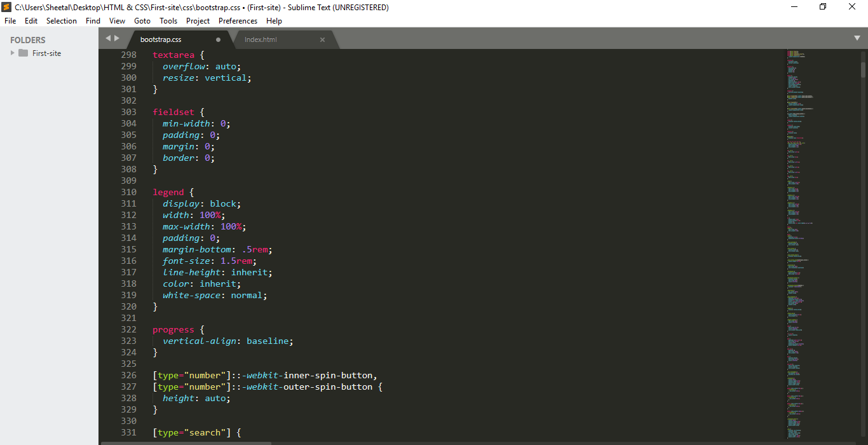Switch to the index.html tab
The height and width of the screenshot is (445, 868).
click(261, 39)
